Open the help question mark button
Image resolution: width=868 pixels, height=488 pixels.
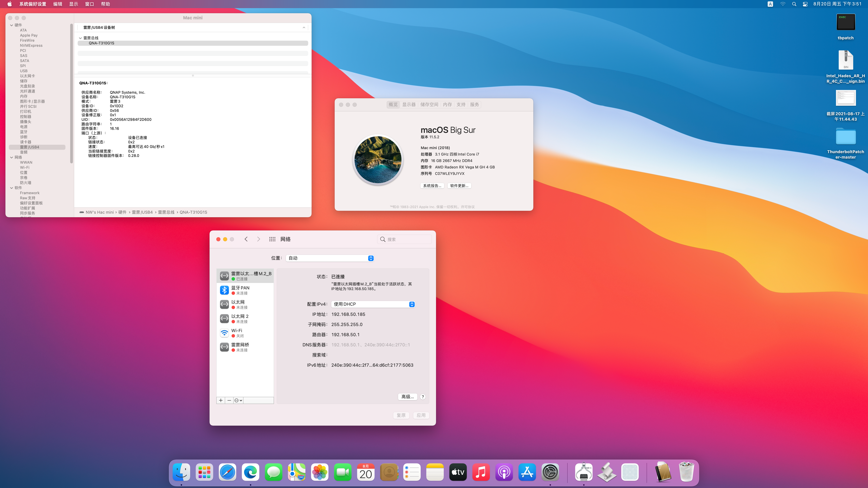point(422,397)
